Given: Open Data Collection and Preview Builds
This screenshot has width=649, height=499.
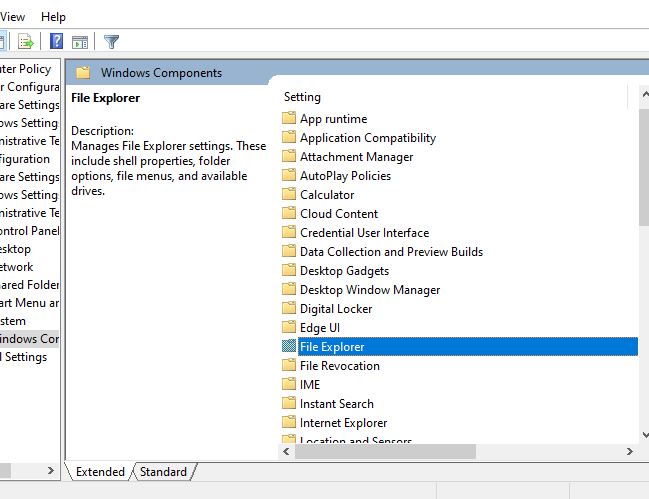Looking at the screenshot, I should (x=392, y=252).
